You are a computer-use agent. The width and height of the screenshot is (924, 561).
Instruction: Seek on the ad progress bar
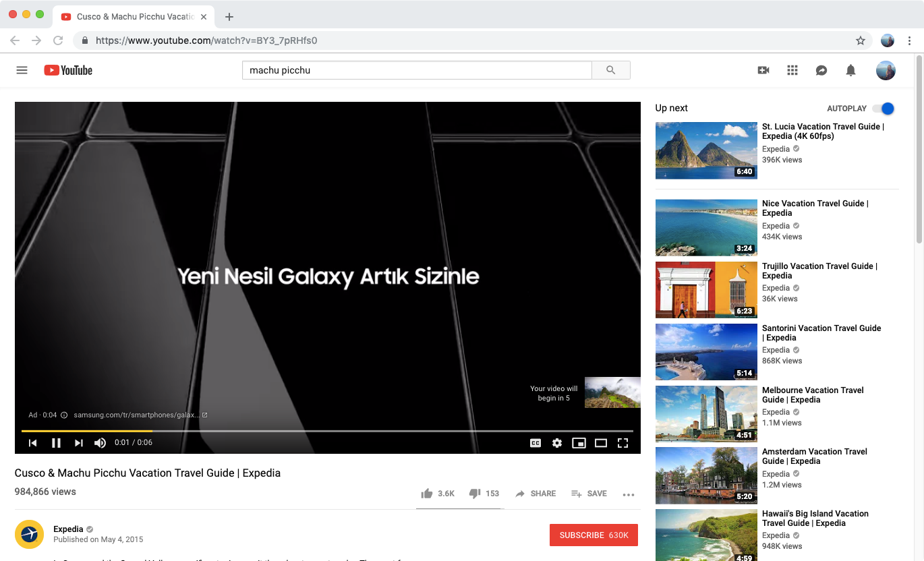[327, 431]
